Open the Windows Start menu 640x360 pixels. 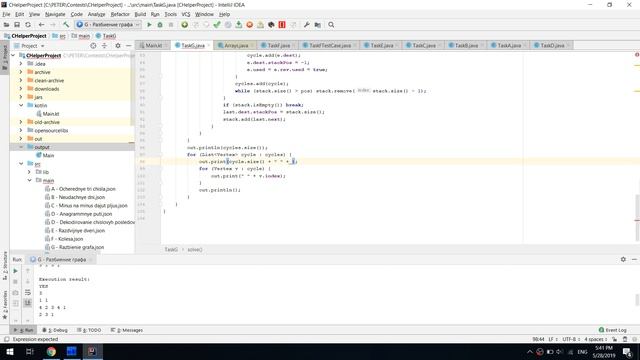point(10,351)
